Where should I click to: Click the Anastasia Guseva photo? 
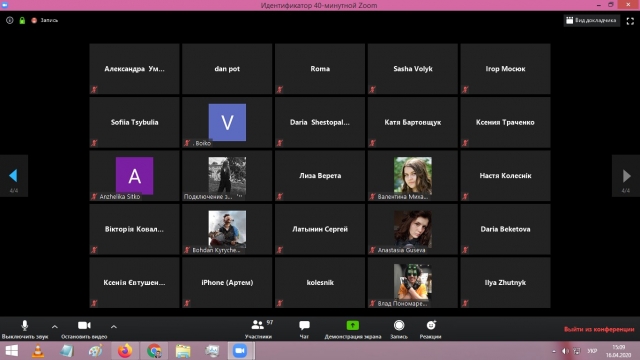413,229
